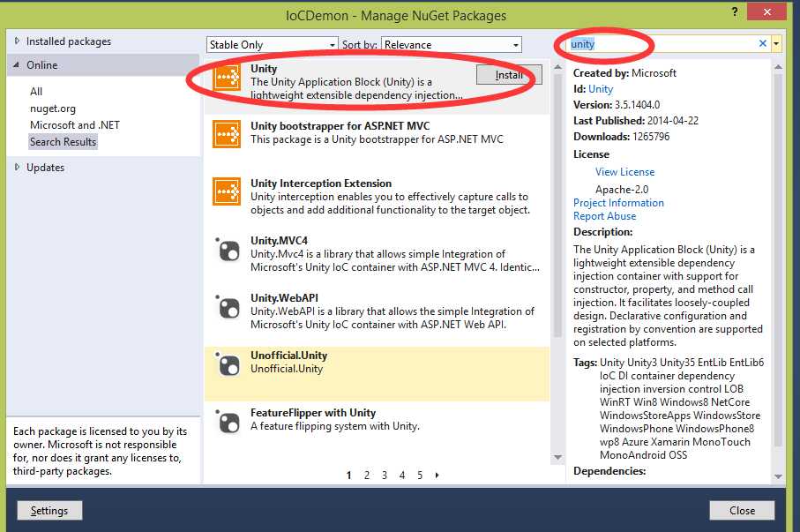Click the Apache-2.0 license text
The height and width of the screenshot is (532, 800).
(622, 190)
